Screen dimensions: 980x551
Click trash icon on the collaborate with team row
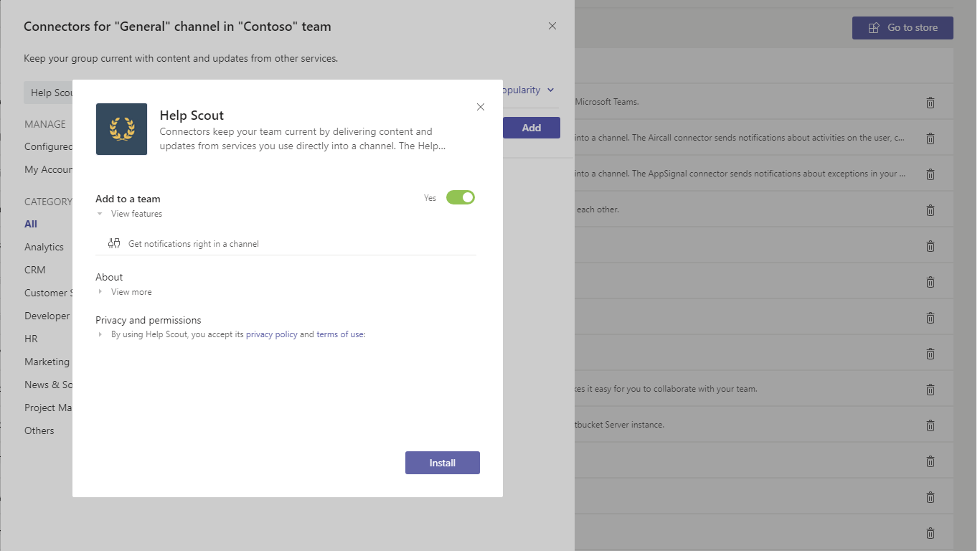(930, 390)
